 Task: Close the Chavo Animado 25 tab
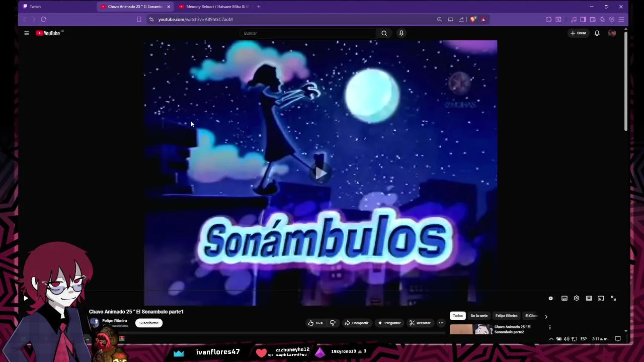(169, 7)
